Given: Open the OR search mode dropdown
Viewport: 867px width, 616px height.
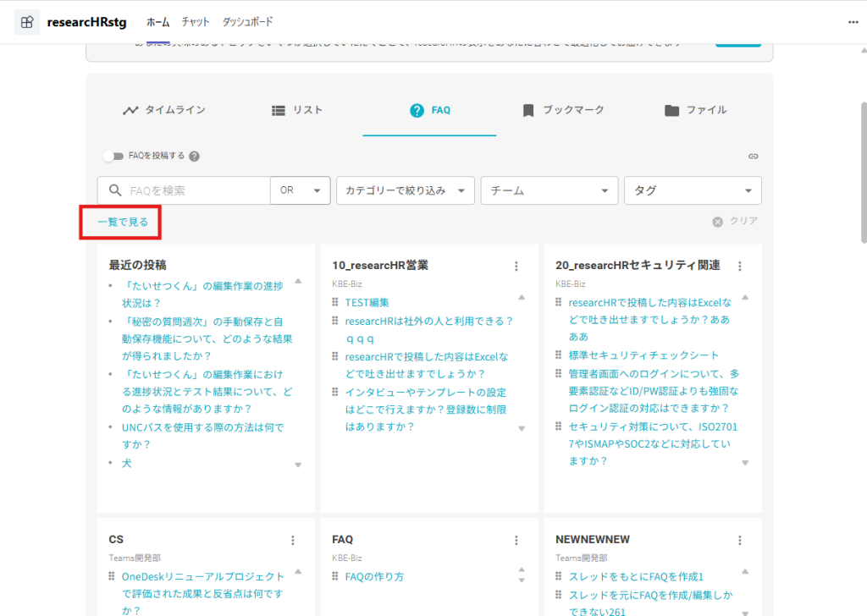Looking at the screenshot, I should [x=300, y=190].
